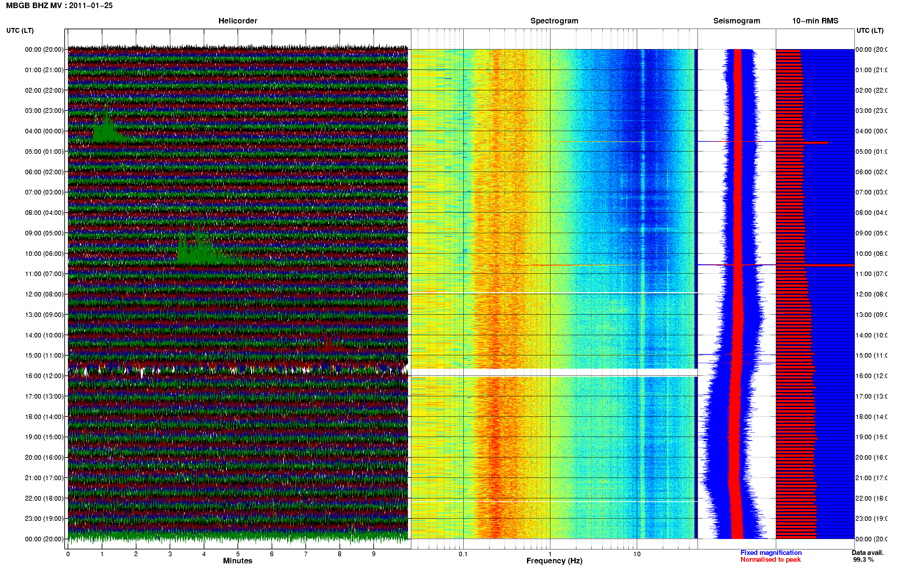Select the 'Seismogram' panel heading
Screen dimensions: 924x578
click(737, 21)
